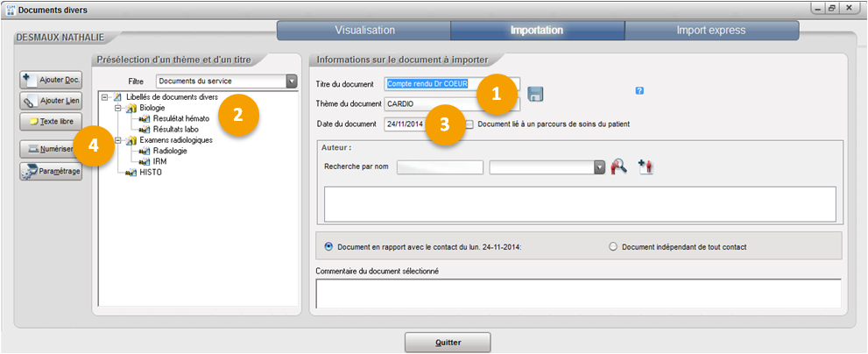868x354 pixels.
Task: Open the Texte libre editor
Action: [51, 121]
